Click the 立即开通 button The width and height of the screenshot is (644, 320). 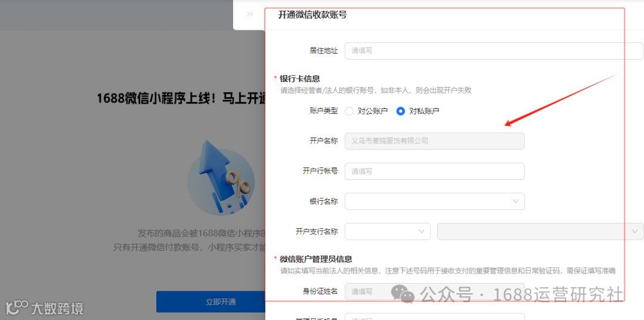point(210,302)
